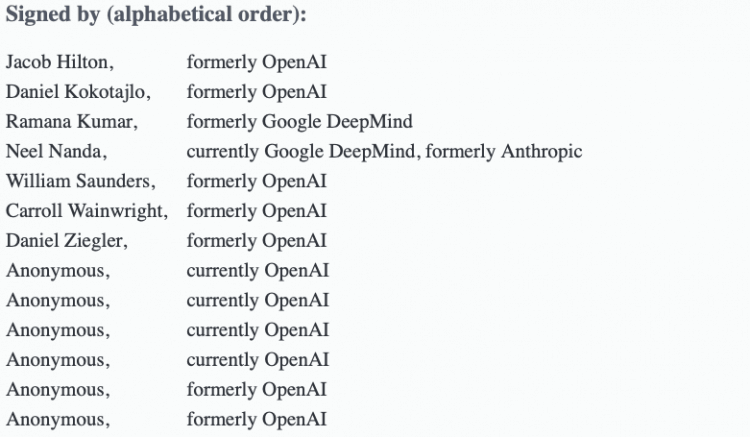Click 'formerly Google DeepMind' affiliation text
This screenshot has width=750, height=437.
299,121
